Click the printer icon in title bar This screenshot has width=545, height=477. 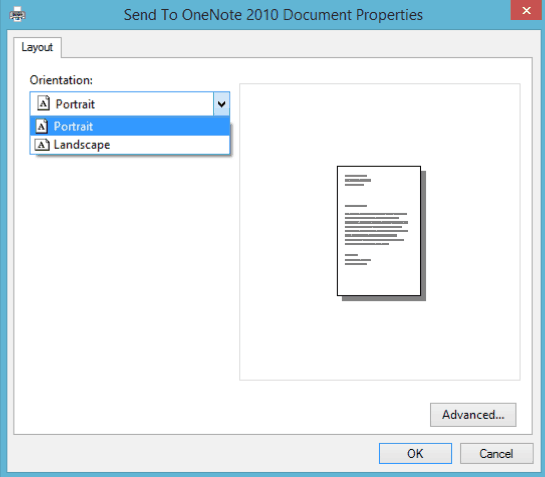point(17,15)
